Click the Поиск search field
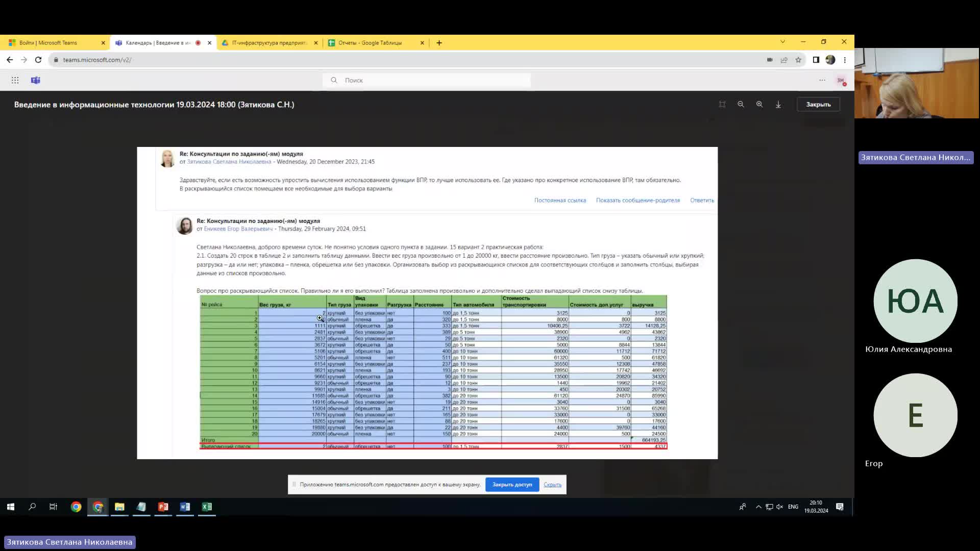Image resolution: width=980 pixels, height=551 pixels. (x=427, y=80)
